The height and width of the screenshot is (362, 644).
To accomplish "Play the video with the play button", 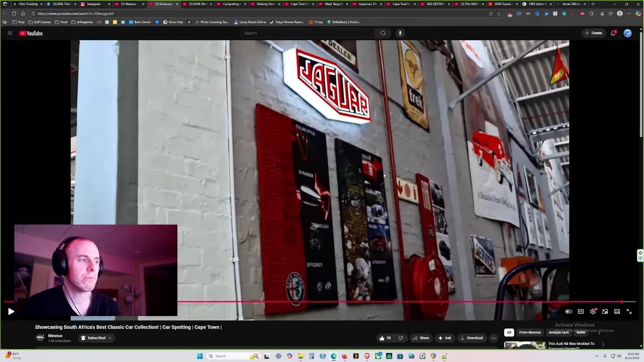I will [x=11, y=312].
